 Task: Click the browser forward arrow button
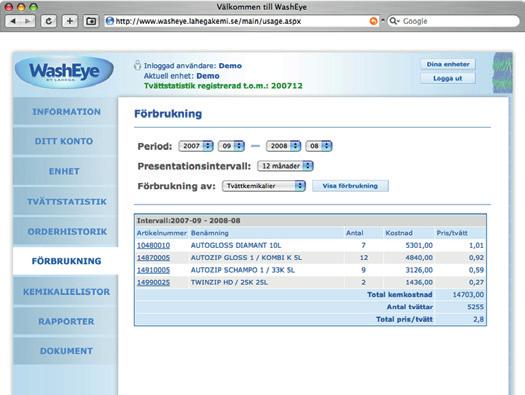click(28, 21)
